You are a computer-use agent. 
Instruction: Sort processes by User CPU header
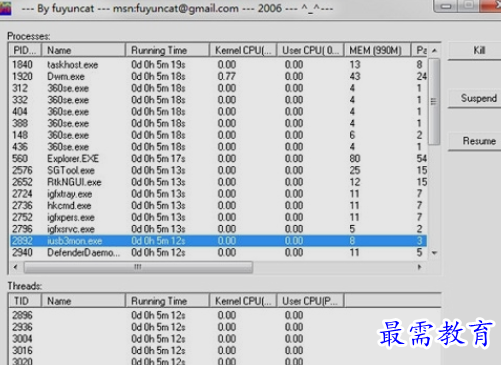(x=310, y=50)
